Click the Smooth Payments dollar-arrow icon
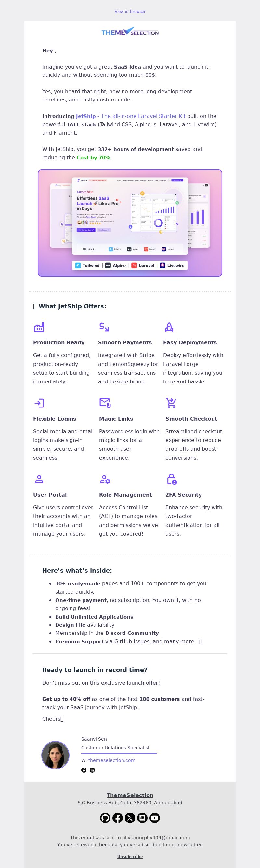Image resolution: width=260 pixels, height=868 pixels. tap(104, 327)
